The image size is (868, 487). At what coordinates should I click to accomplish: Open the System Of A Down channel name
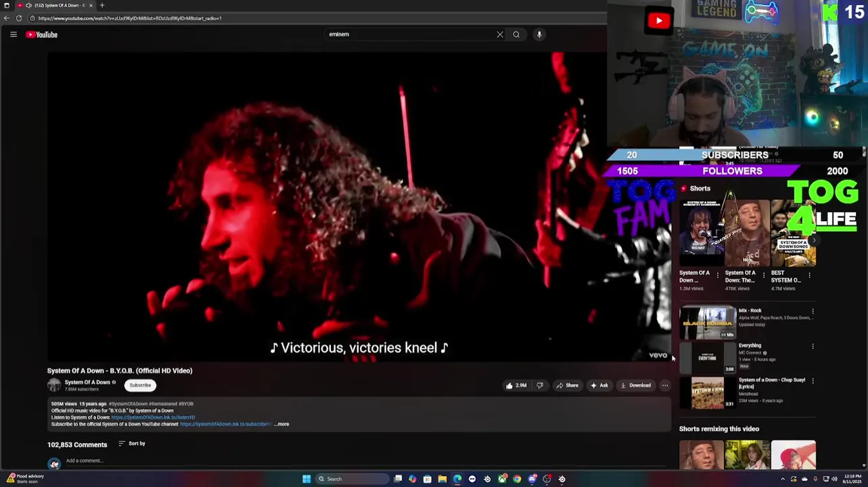coord(87,383)
